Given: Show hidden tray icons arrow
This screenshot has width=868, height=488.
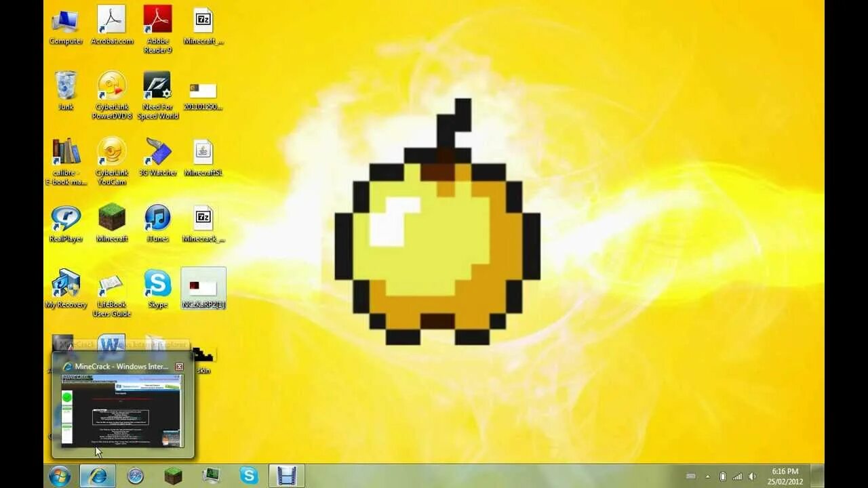Looking at the screenshot, I should pos(707,476).
